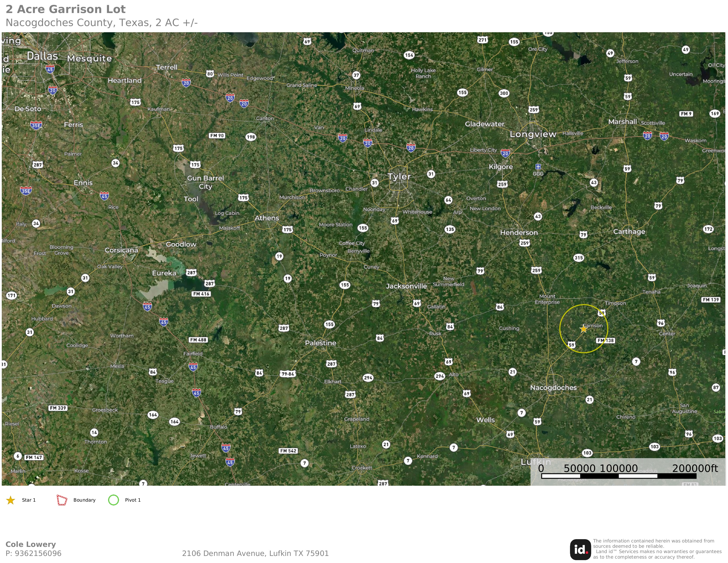Click the Land id logo
The image size is (728, 563).
580,549
